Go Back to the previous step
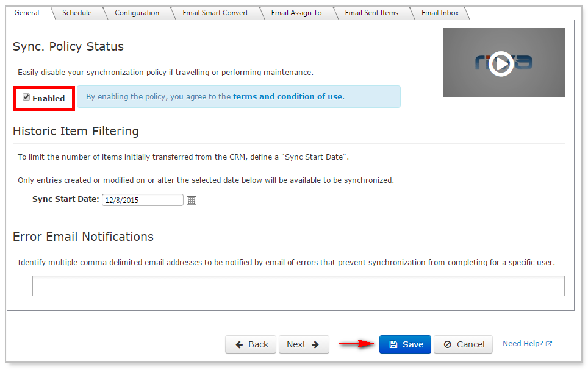The width and height of the screenshot is (588, 370). [251, 344]
